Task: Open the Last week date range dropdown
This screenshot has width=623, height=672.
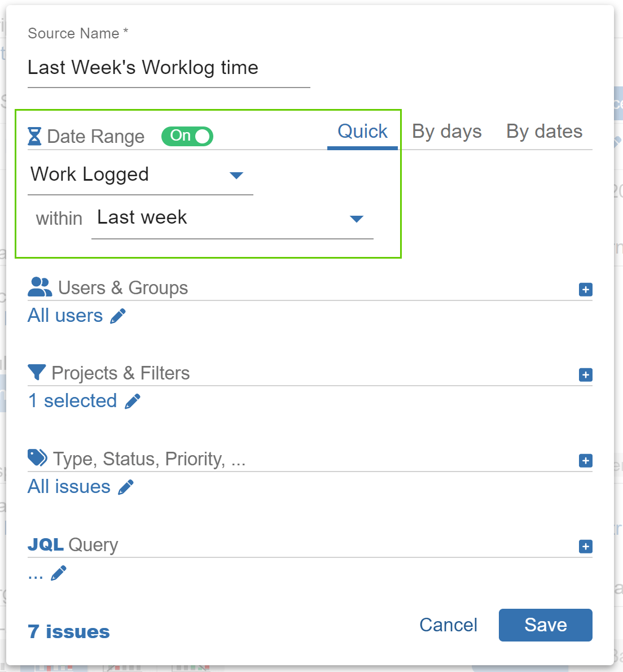Action: point(357,218)
